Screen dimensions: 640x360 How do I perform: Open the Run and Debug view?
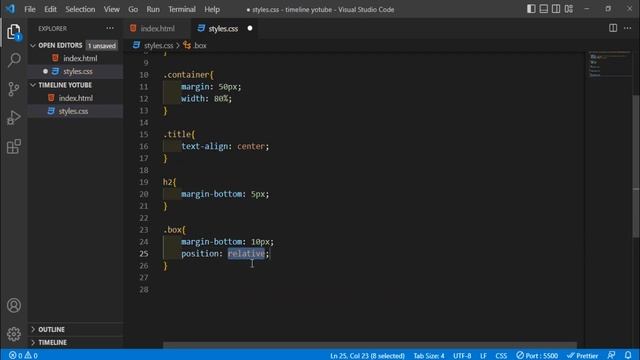point(14,118)
